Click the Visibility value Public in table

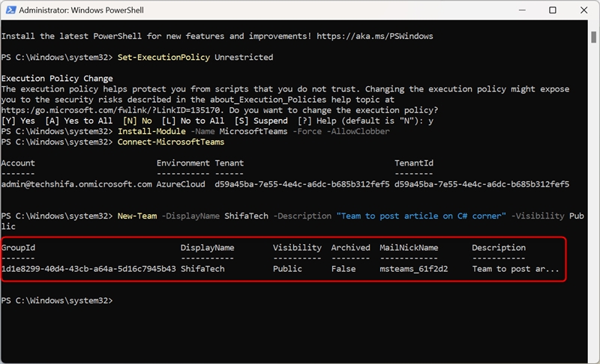pos(287,269)
